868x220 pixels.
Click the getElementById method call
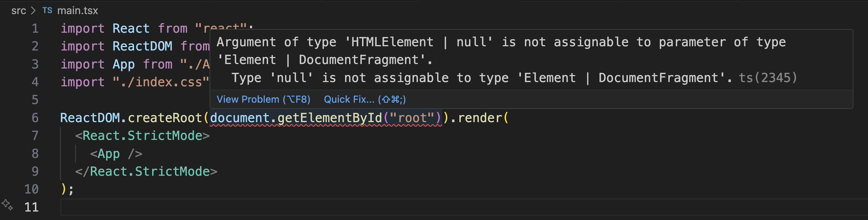point(329,118)
